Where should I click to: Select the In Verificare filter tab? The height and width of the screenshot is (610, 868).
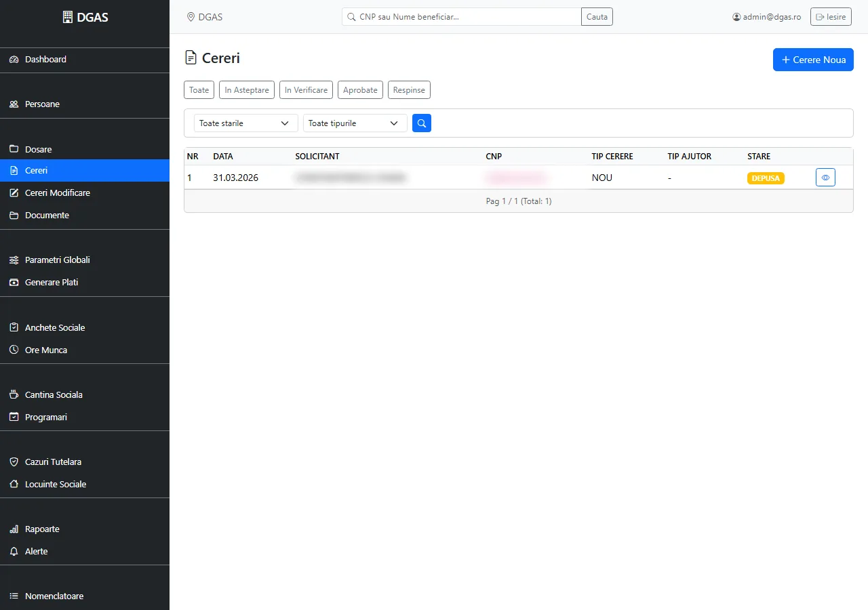click(306, 90)
